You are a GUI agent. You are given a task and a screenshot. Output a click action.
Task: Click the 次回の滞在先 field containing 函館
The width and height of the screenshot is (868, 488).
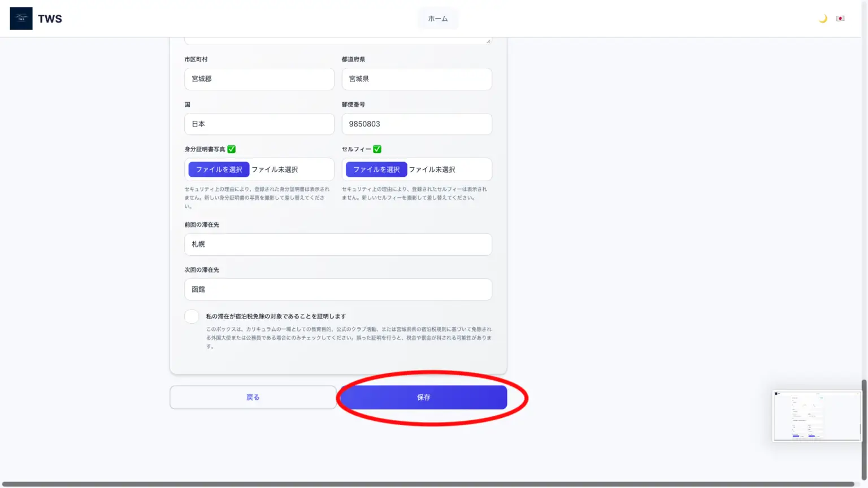click(x=338, y=290)
